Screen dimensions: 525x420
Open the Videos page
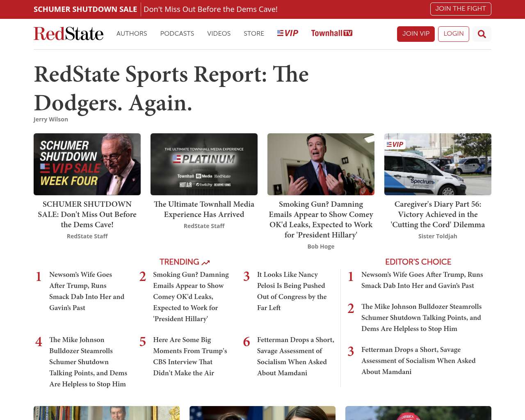[219, 34]
